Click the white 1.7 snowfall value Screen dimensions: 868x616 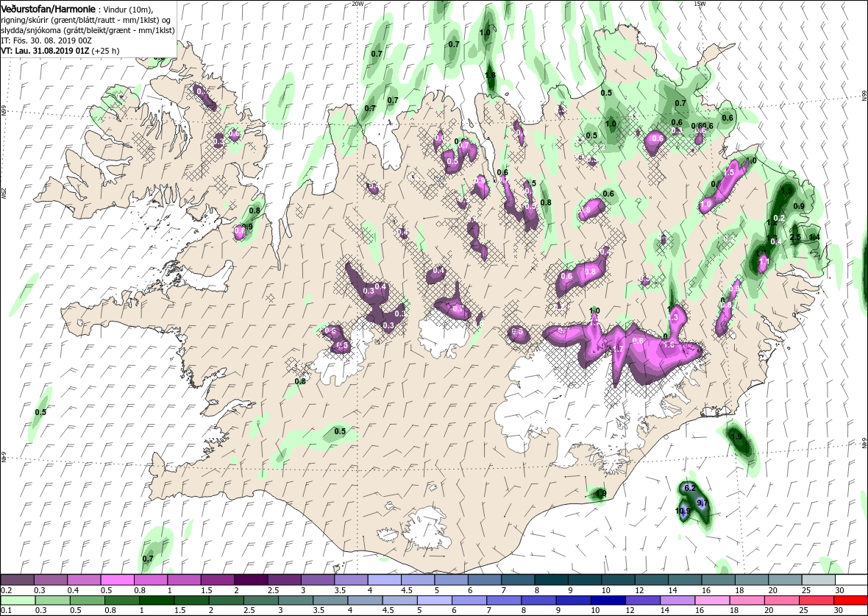[x=619, y=348]
